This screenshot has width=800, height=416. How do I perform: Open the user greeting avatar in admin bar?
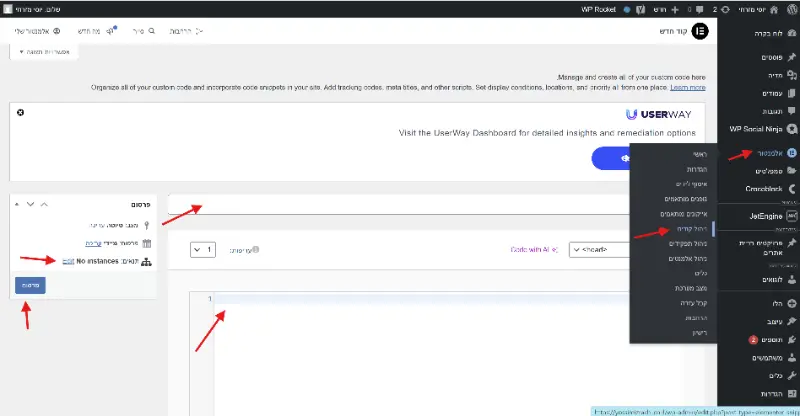click(x=8, y=9)
